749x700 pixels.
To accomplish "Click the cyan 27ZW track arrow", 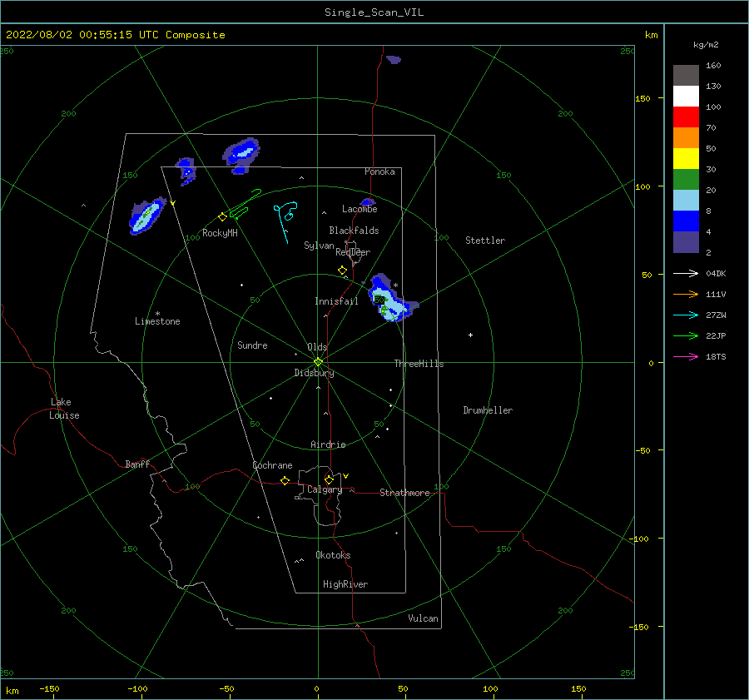I will click(686, 315).
